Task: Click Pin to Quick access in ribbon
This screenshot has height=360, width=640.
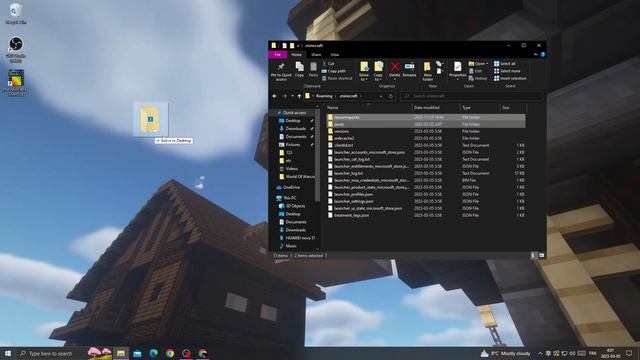Action: click(x=281, y=71)
